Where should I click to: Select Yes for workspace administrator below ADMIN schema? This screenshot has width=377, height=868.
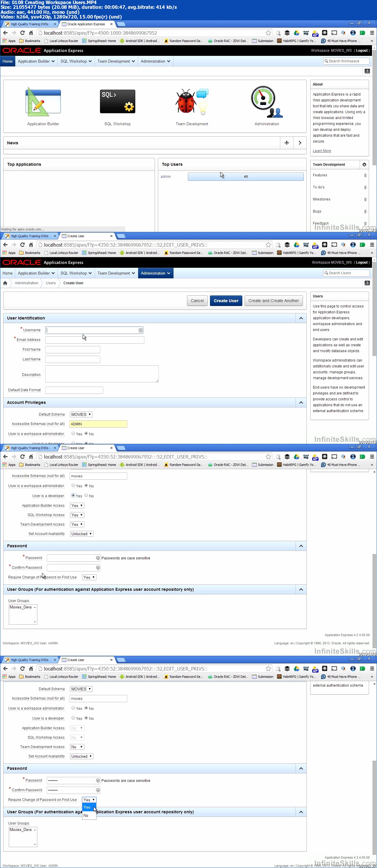point(73,434)
